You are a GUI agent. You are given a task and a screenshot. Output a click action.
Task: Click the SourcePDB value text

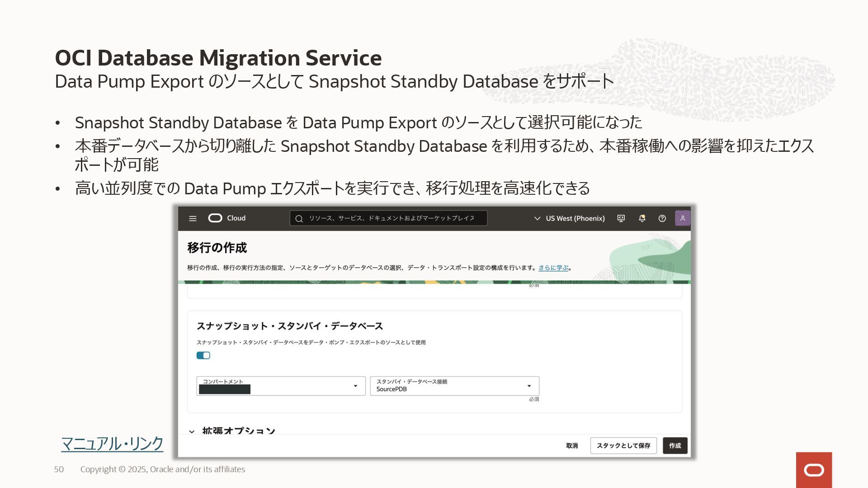pos(392,389)
